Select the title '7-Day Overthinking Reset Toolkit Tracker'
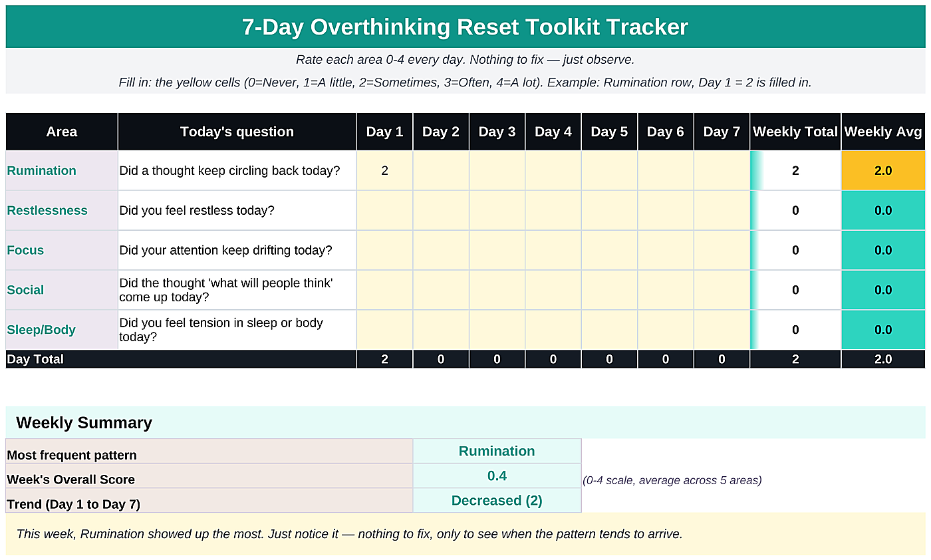This screenshot has width=931, height=560. coord(465,27)
